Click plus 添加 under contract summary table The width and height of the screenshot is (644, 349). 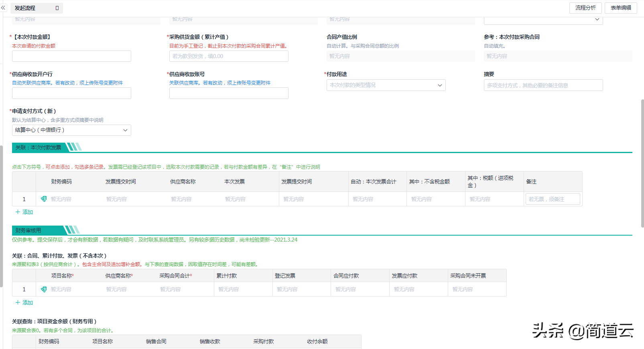click(24, 303)
